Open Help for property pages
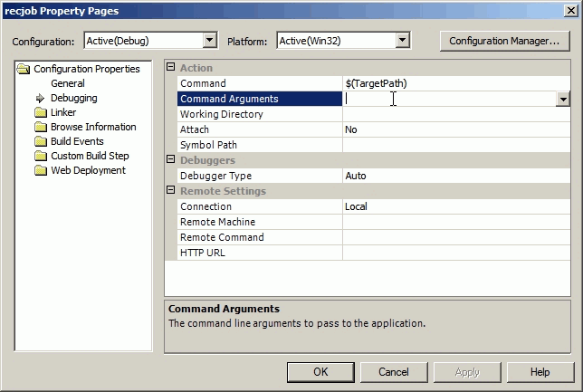 coord(540,372)
